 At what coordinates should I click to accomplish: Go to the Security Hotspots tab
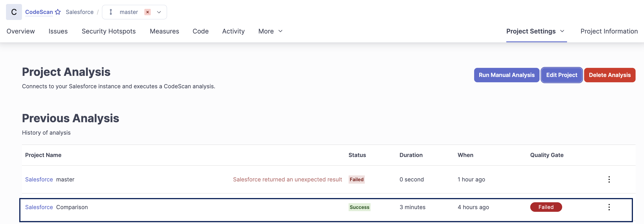108,31
